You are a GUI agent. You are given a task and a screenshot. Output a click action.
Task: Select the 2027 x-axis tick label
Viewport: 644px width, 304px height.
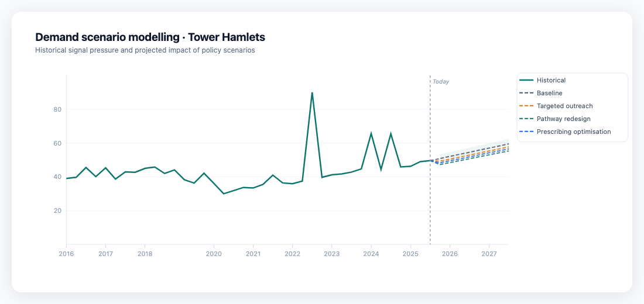pyautogui.click(x=489, y=254)
